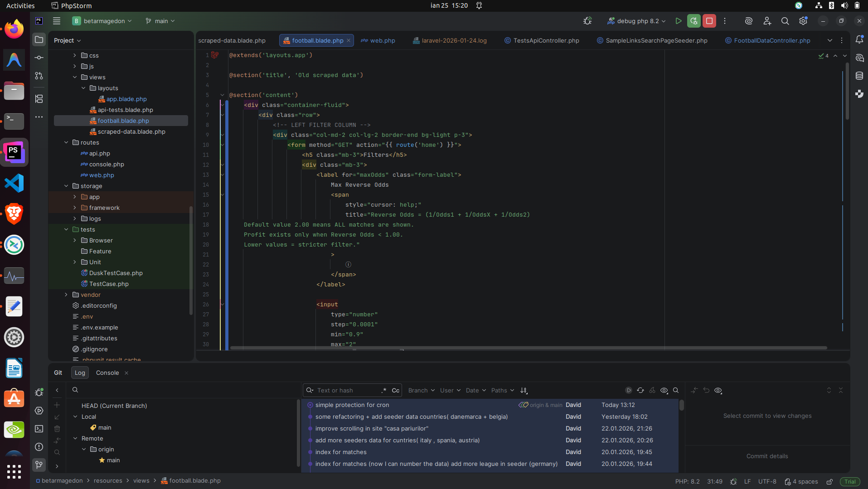Viewport: 868px width, 489px height.
Task: Open the Database tool window icon
Action: pos(860,76)
